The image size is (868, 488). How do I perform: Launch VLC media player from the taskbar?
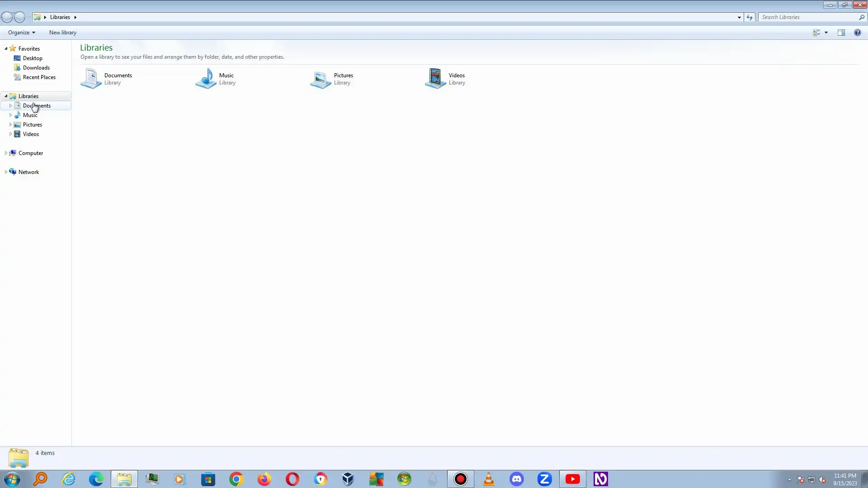point(488,479)
